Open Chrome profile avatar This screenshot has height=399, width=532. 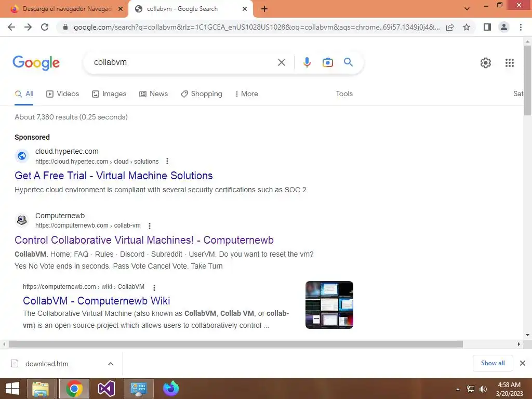pyautogui.click(x=504, y=27)
